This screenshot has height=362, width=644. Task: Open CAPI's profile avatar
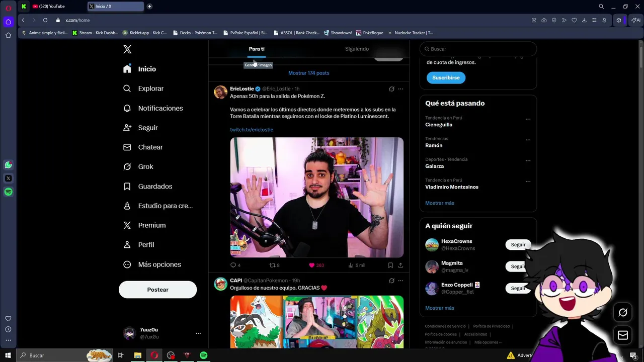pyautogui.click(x=220, y=284)
